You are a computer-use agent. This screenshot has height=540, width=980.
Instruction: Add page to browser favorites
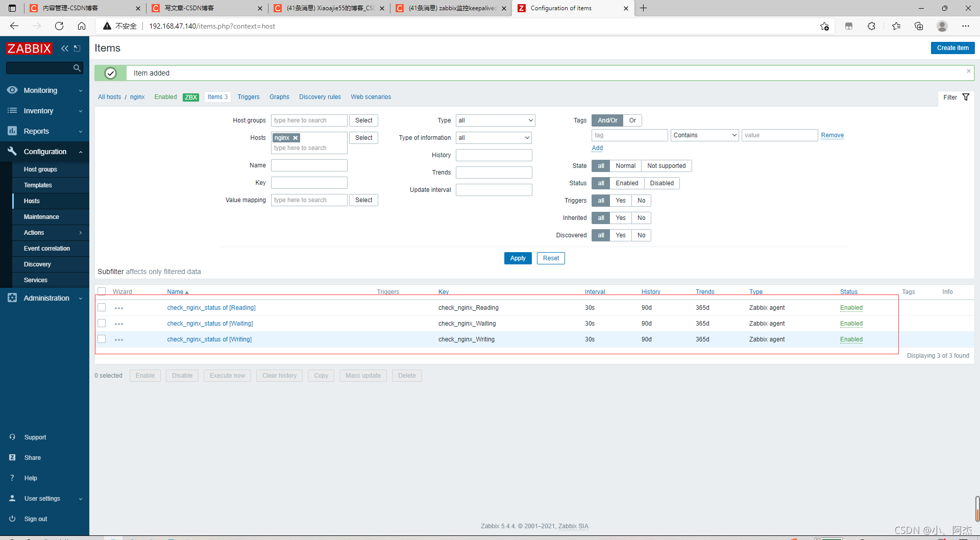click(824, 26)
